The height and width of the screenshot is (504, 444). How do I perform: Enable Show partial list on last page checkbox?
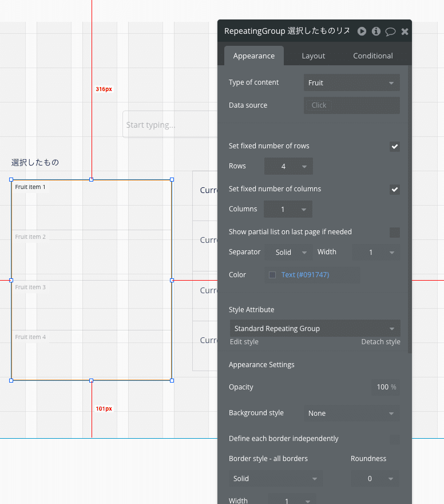click(x=395, y=232)
